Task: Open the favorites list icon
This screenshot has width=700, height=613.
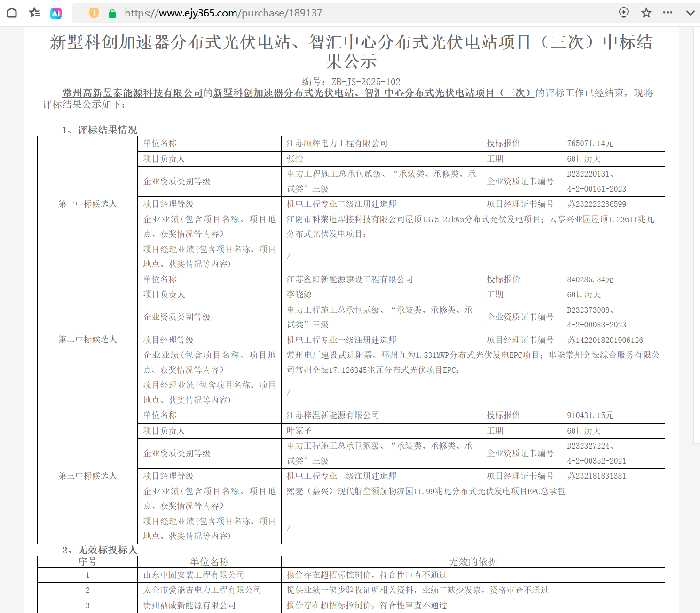Action: [x=34, y=13]
